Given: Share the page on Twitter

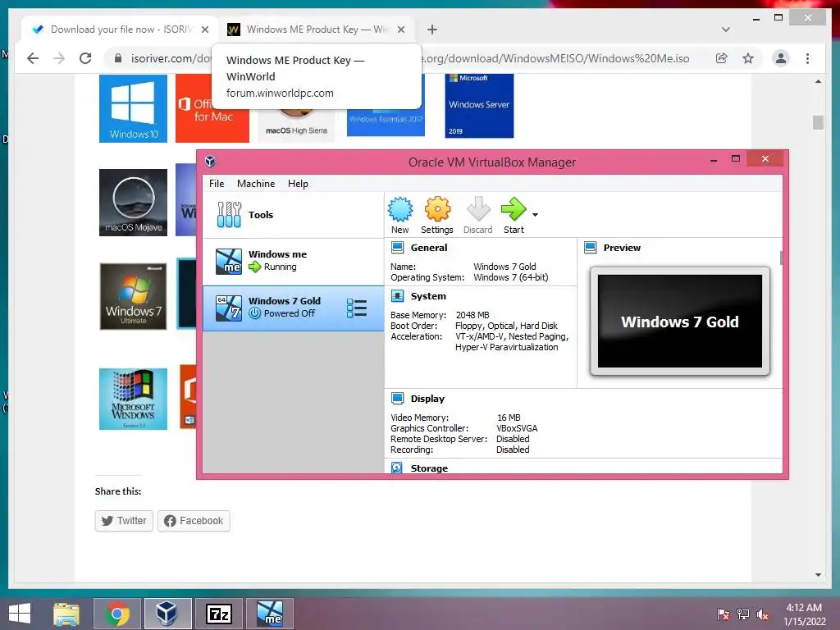Looking at the screenshot, I should point(125,521).
